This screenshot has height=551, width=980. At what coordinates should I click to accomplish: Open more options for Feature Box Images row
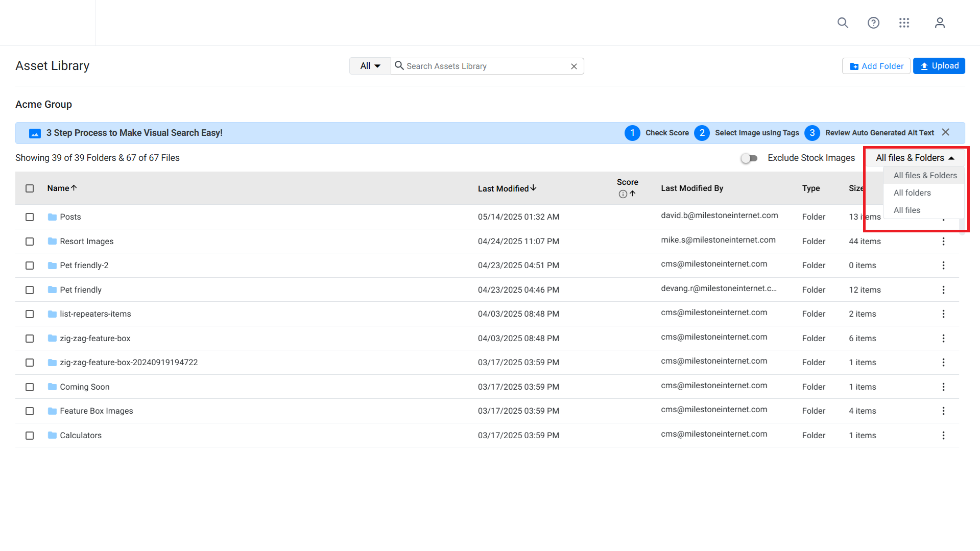tap(943, 411)
